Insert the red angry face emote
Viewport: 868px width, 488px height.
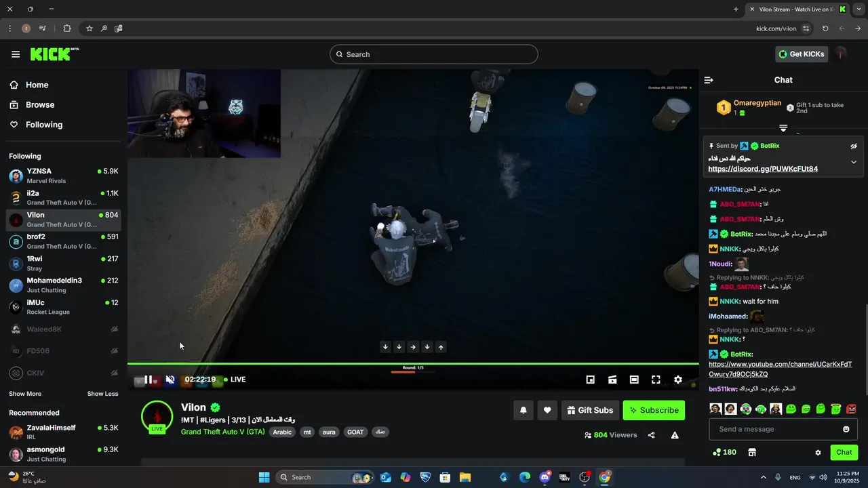851,409
